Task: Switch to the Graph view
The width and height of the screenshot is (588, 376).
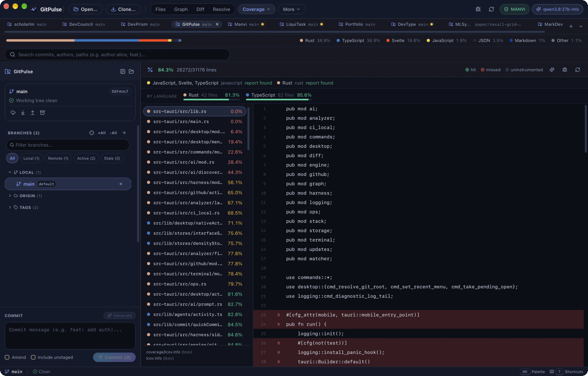Action: 181,9
